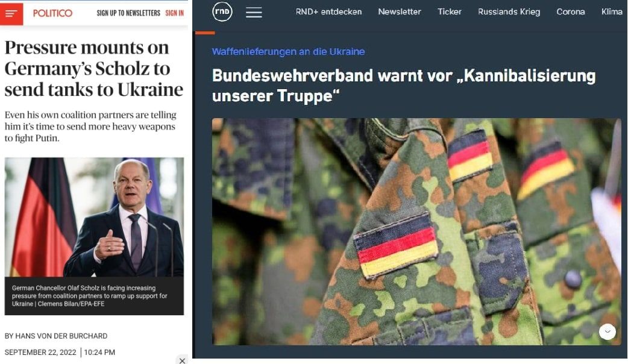Image resolution: width=628 pixels, height=364 pixels.
Task: Expand image using round chevron button
Action: [607, 331]
